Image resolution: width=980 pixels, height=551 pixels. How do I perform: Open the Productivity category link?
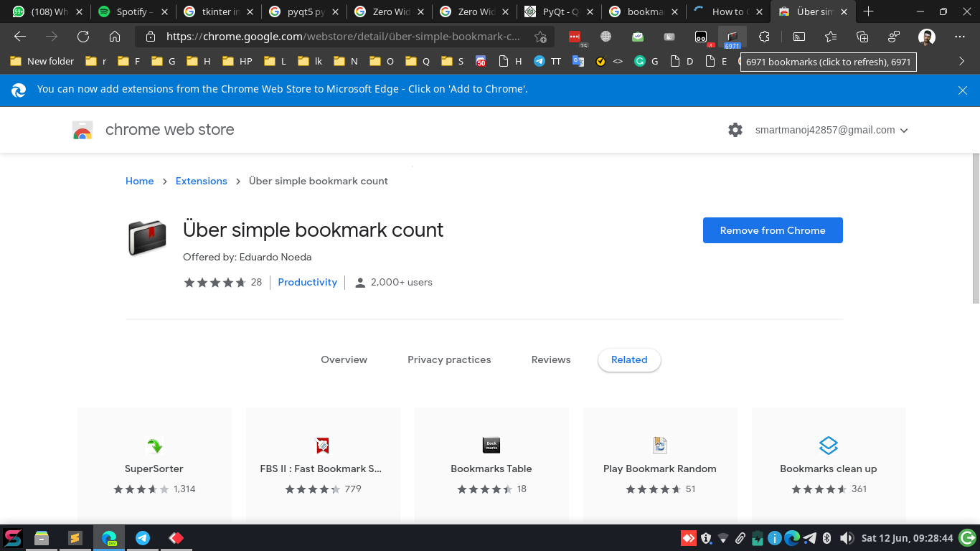[307, 282]
